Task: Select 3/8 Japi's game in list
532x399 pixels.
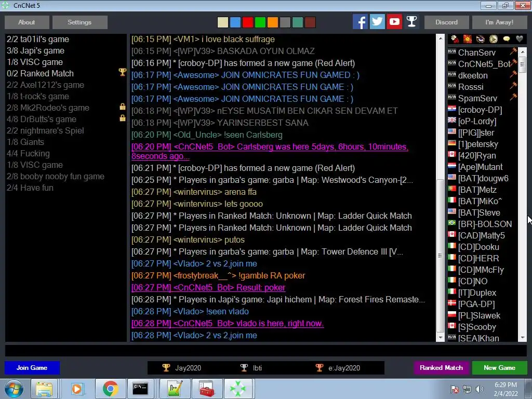Action: (66, 51)
